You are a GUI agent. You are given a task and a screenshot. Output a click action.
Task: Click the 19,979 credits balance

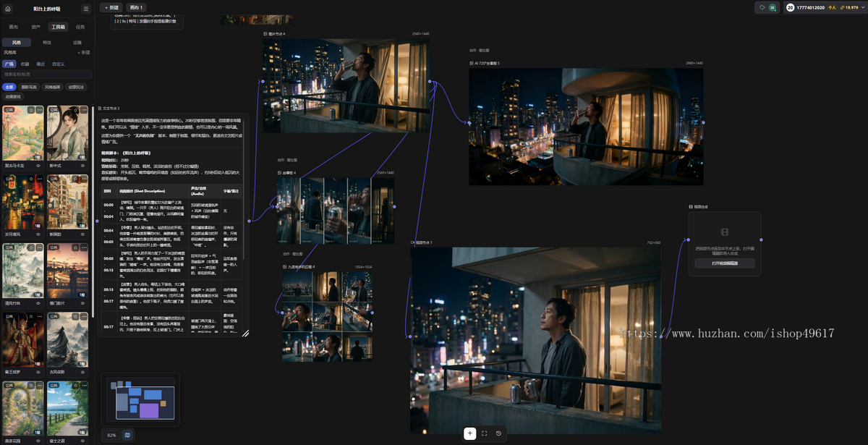click(848, 7)
